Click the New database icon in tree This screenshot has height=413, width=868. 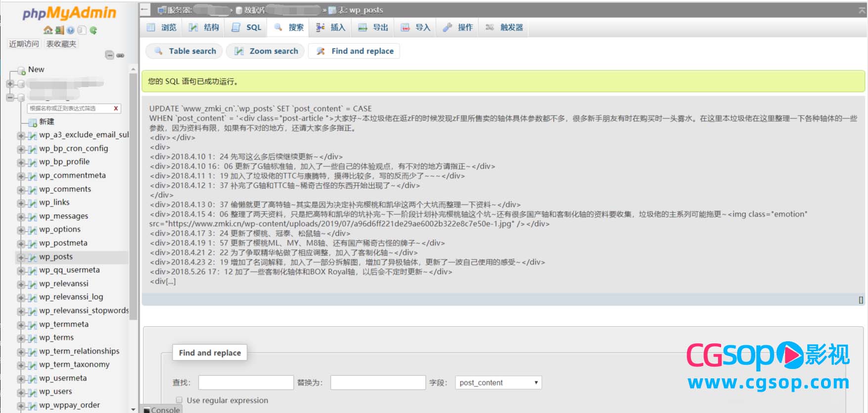click(x=22, y=70)
